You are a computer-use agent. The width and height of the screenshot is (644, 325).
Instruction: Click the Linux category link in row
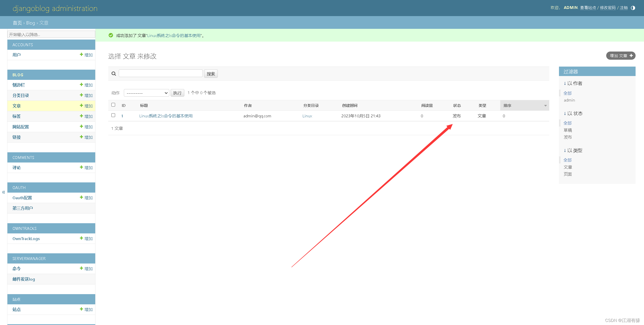click(307, 116)
